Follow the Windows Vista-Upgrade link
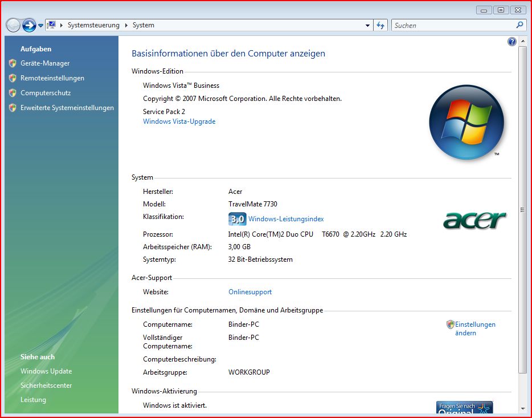Image resolution: width=532 pixels, height=418 pixels. pyautogui.click(x=179, y=121)
